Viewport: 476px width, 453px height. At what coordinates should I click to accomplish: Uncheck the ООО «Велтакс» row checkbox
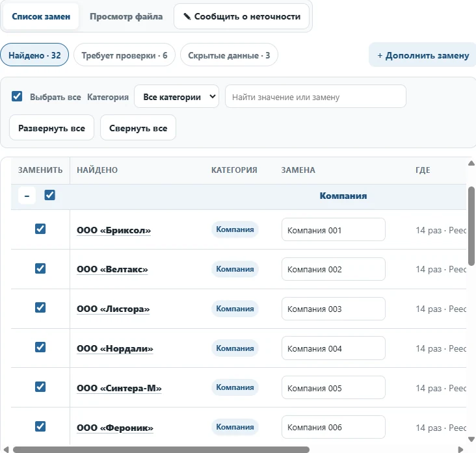tap(40, 268)
